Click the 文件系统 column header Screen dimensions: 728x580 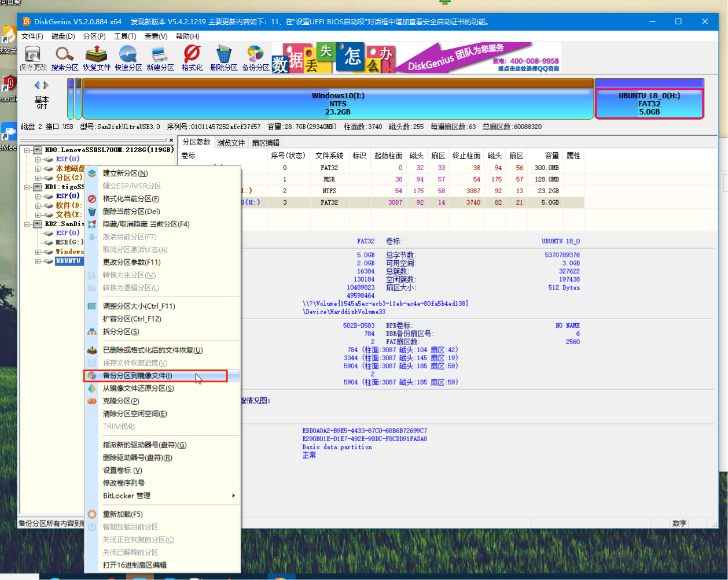click(x=329, y=156)
